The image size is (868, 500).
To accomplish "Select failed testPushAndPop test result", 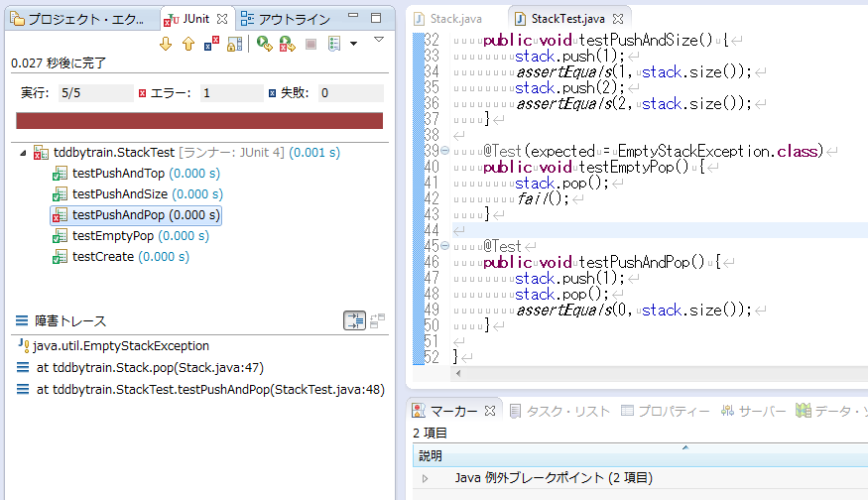I will pos(136,215).
